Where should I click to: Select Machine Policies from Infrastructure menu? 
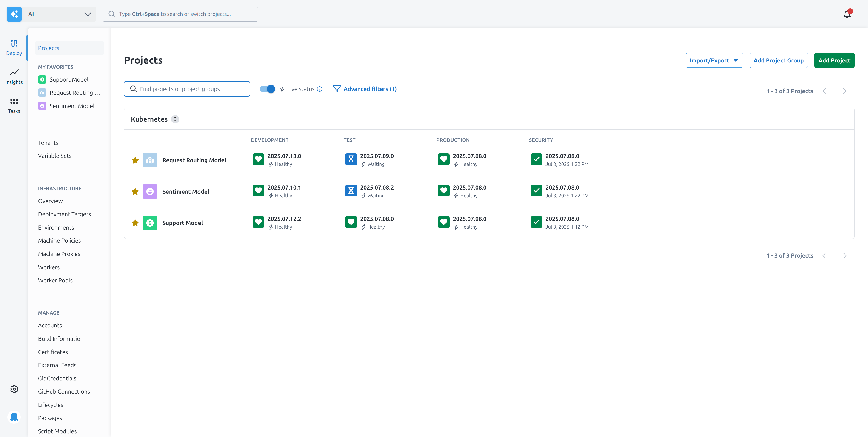[59, 240]
